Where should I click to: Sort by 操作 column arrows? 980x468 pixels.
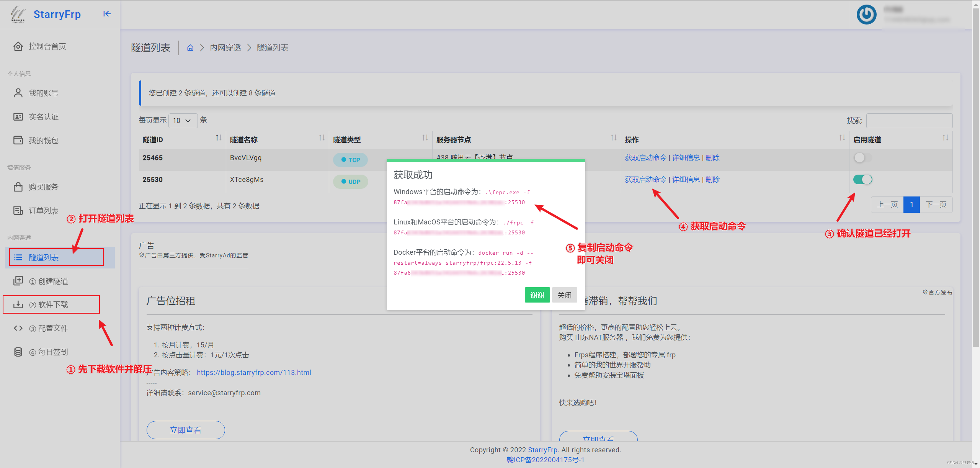click(842, 137)
